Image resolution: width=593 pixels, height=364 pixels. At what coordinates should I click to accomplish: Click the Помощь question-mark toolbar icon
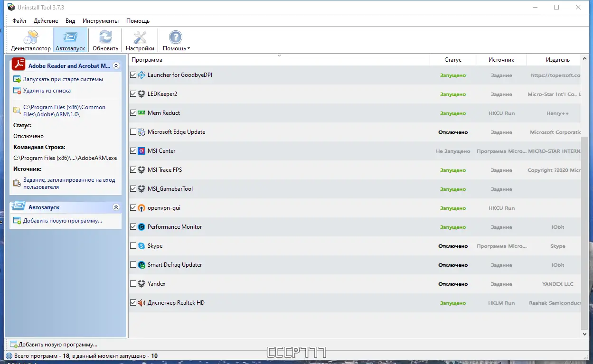coord(176,37)
